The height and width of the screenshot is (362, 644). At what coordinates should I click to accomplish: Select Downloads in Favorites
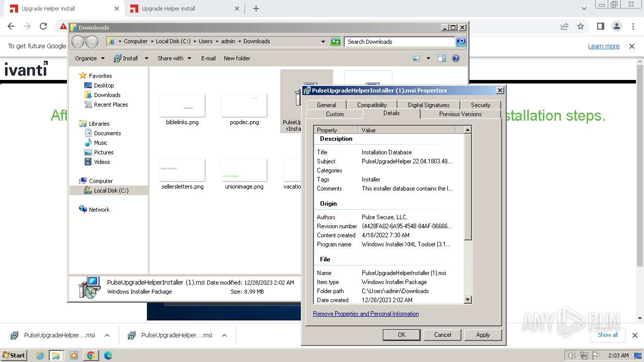point(107,95)
